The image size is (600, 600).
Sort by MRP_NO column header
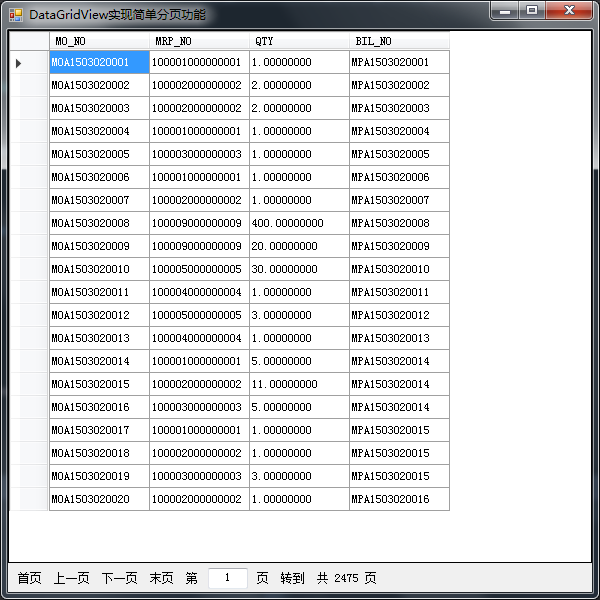(x=199, y=41)
